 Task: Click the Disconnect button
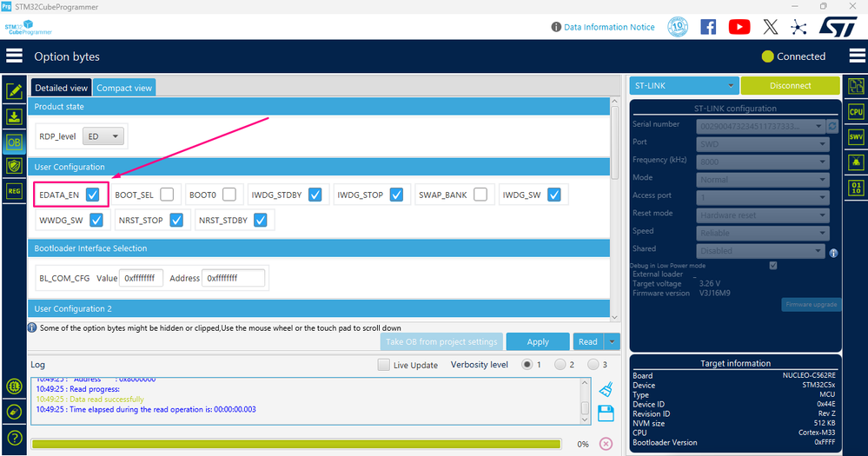(x=790, y=86)
